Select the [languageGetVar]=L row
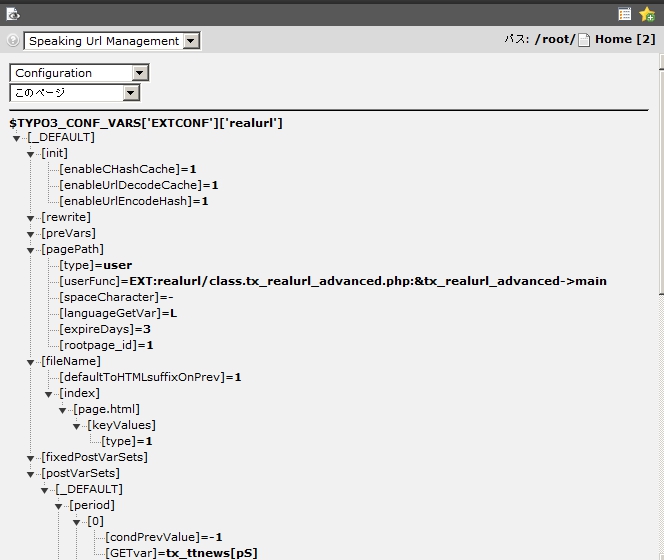This screenshot has height=560, width=664. pyautogui.click(x=118, y=313)
